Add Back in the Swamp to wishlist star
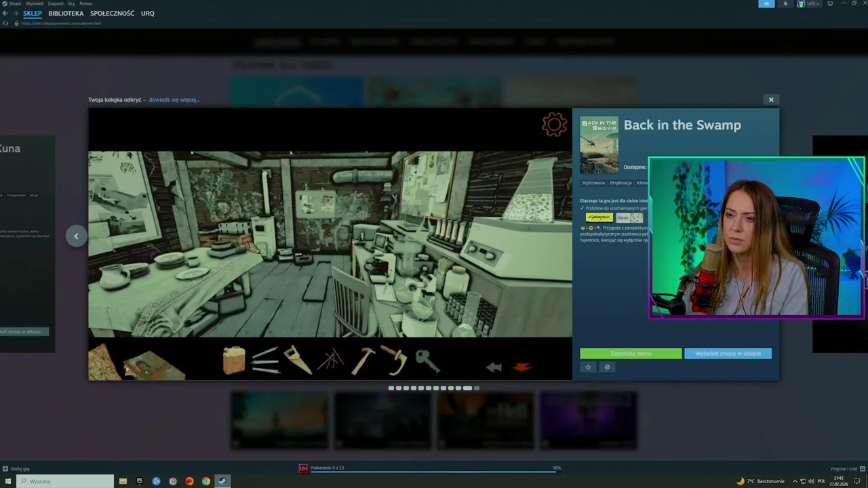Viewport: 868px width, 488px height. coord(588,367)
